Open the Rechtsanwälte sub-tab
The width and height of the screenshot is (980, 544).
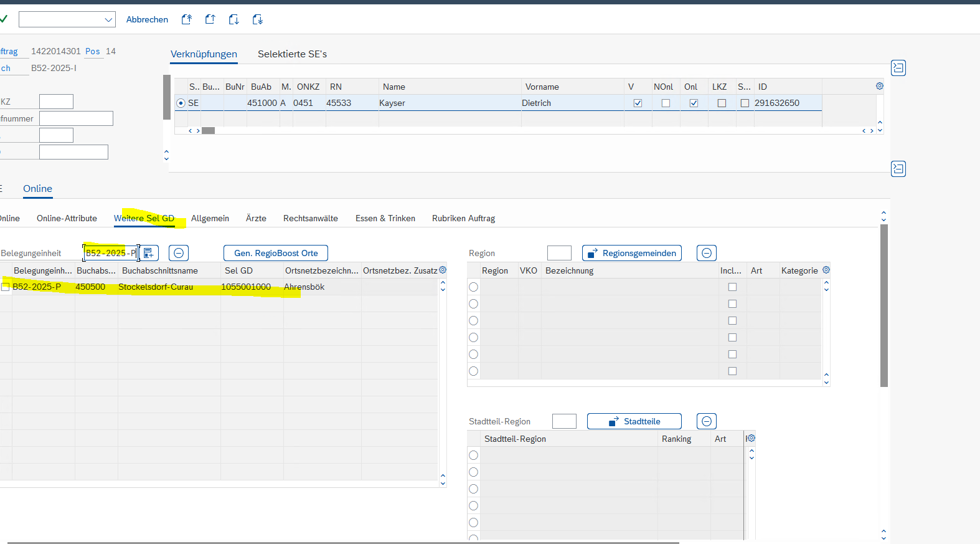311,219
